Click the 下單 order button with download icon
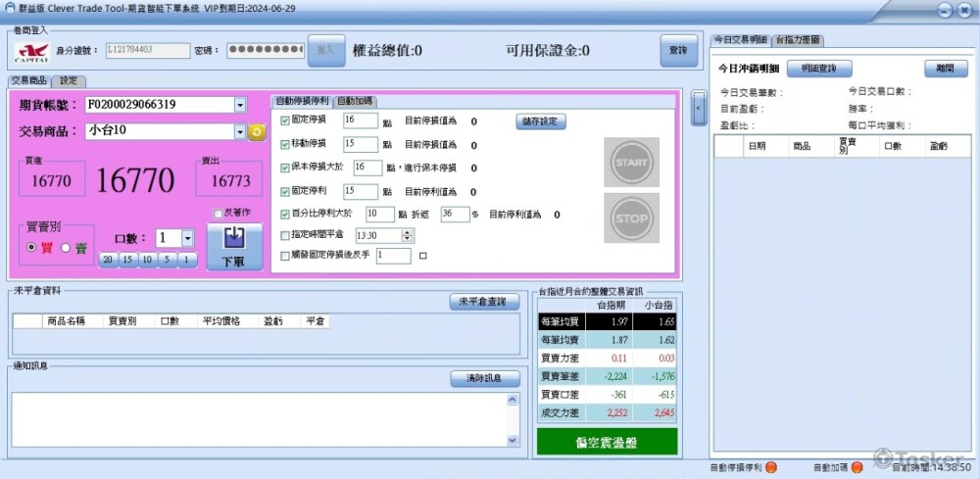The image size is (980, 479). [x=234, y=246]
